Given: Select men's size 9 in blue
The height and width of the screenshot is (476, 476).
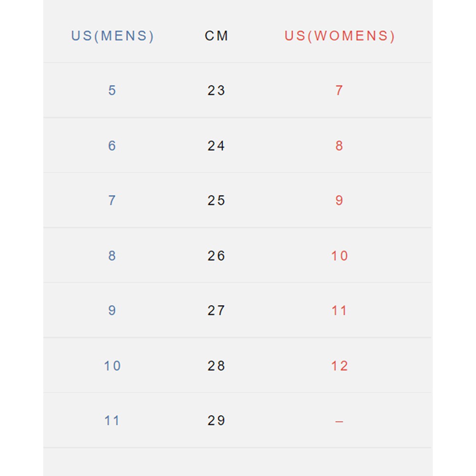Looking at the screenshot, I should click(x=112, y=310).
